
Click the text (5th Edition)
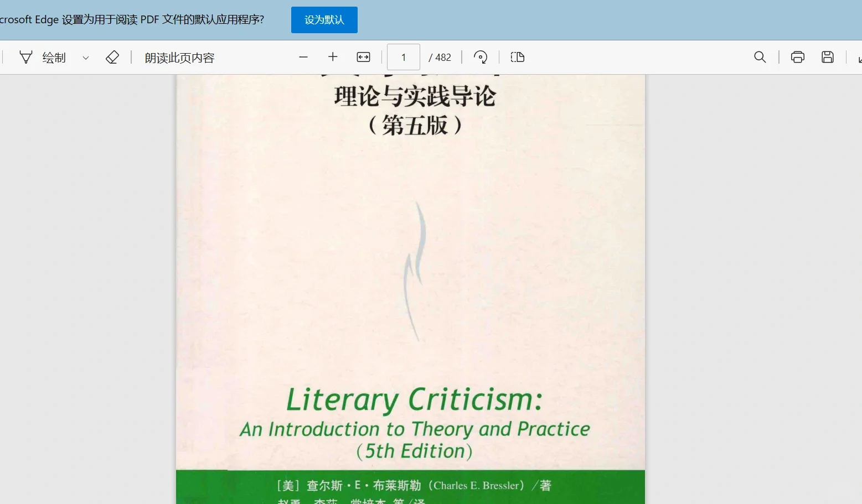coord(415,451)
